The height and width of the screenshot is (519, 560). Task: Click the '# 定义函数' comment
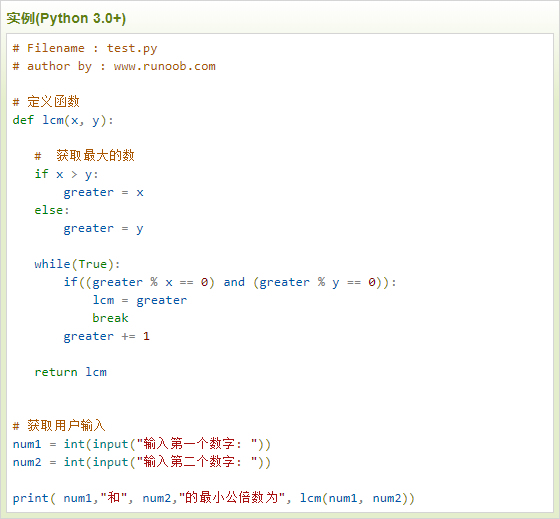[46, 102]
